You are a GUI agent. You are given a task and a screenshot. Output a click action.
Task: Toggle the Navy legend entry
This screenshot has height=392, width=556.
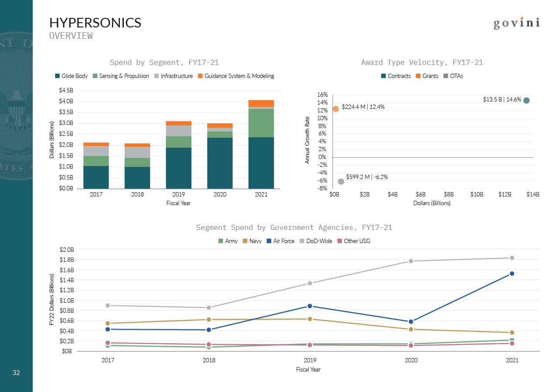point(252,241)
